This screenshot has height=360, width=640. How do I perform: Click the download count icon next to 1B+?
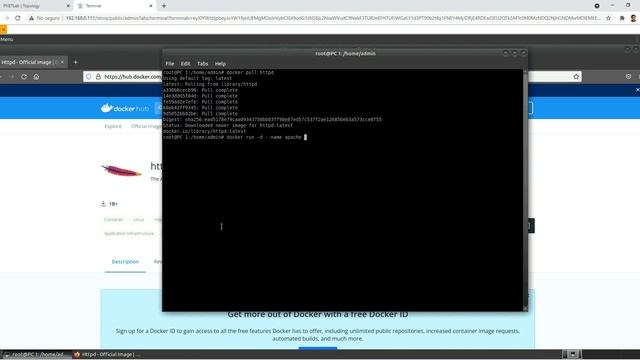coord(103,204)
